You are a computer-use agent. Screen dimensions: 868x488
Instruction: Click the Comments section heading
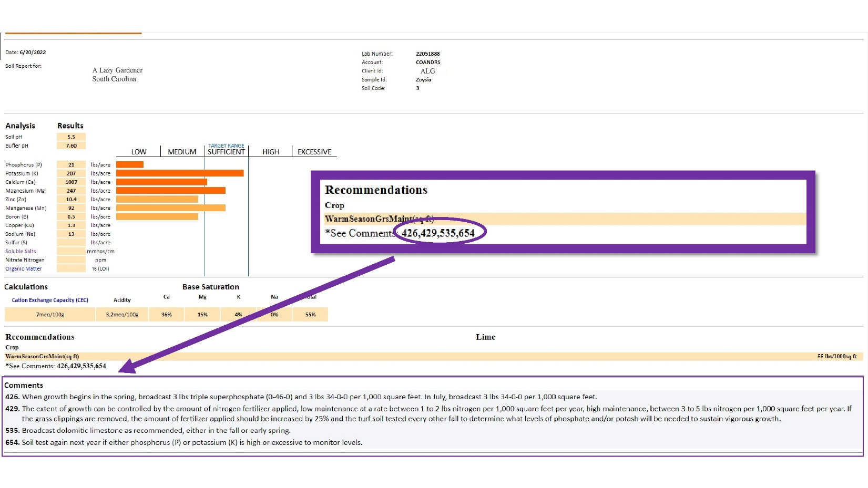24,385
